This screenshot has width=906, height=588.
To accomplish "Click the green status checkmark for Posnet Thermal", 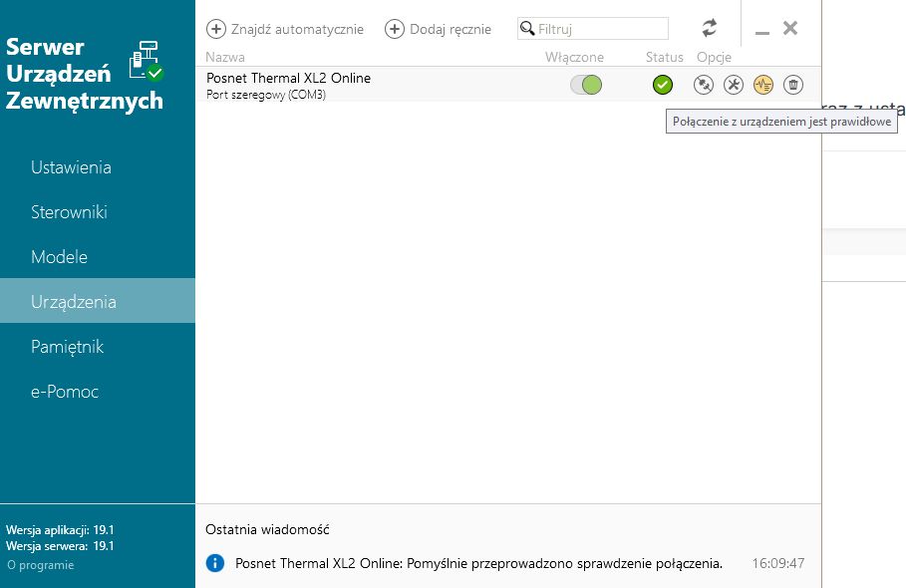I will (x=663, y=85).
